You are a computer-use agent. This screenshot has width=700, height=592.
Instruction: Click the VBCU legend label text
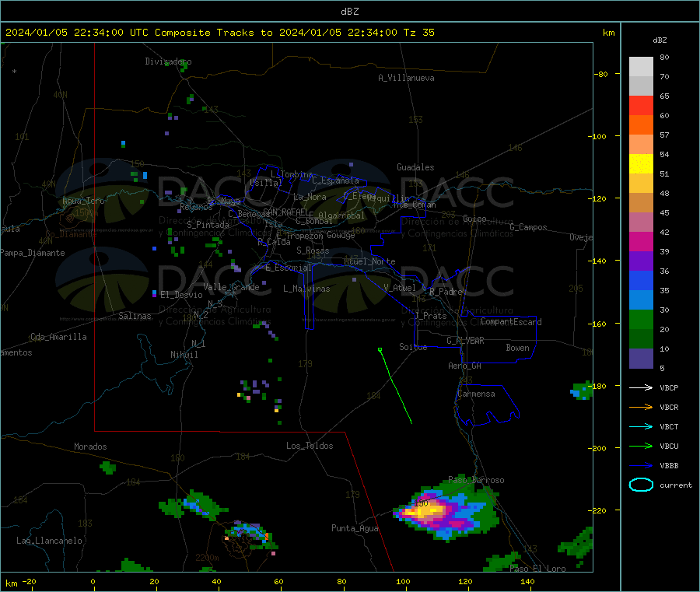(669, 446)
